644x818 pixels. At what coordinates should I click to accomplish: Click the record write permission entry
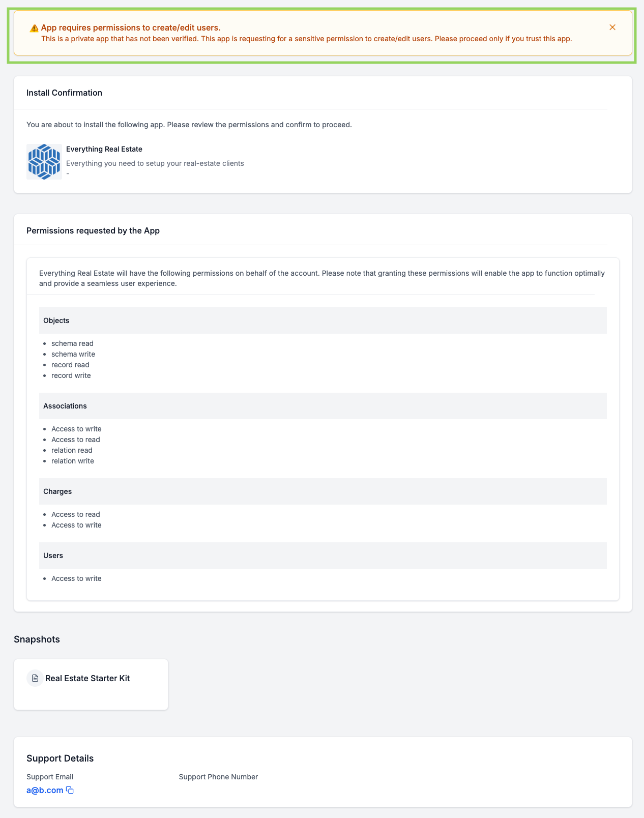point(71,375)
